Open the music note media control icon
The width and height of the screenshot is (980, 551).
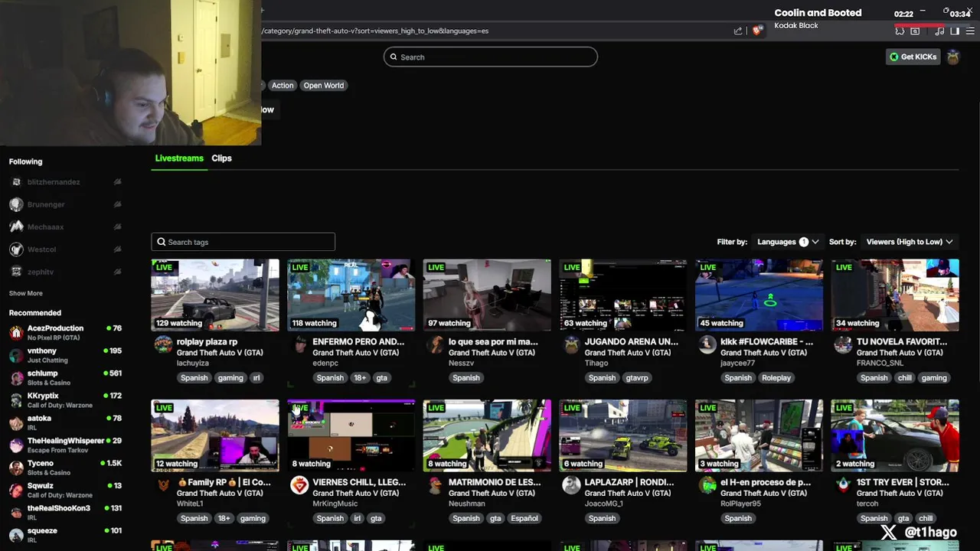pos(940,31)
